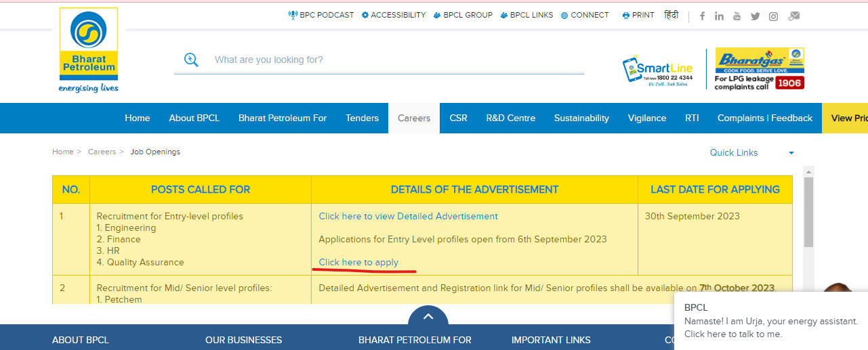Viewport: 868px width, 350px height.
Task: Click the search magnifier icon
Action: 191,60
